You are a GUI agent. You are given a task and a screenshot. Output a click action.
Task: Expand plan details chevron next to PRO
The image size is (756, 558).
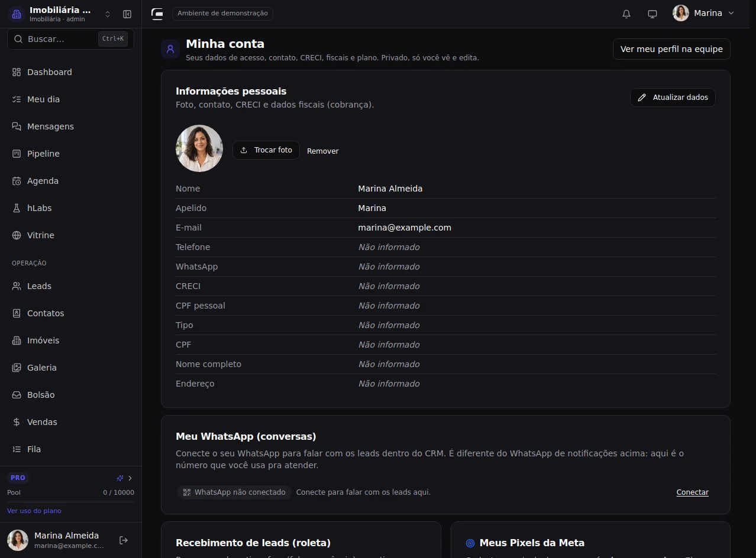pyautogui.click(x=130, y=478)
